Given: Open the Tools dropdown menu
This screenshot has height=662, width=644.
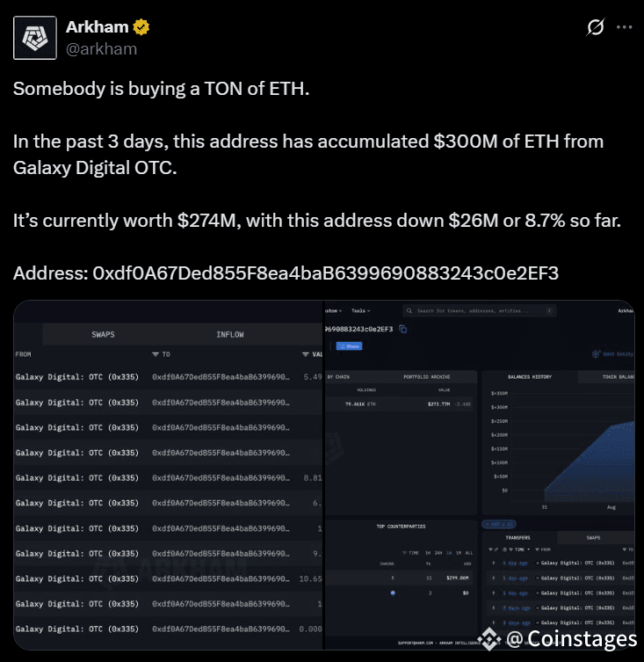Looking at the screenshot, I should pos(361,310).
